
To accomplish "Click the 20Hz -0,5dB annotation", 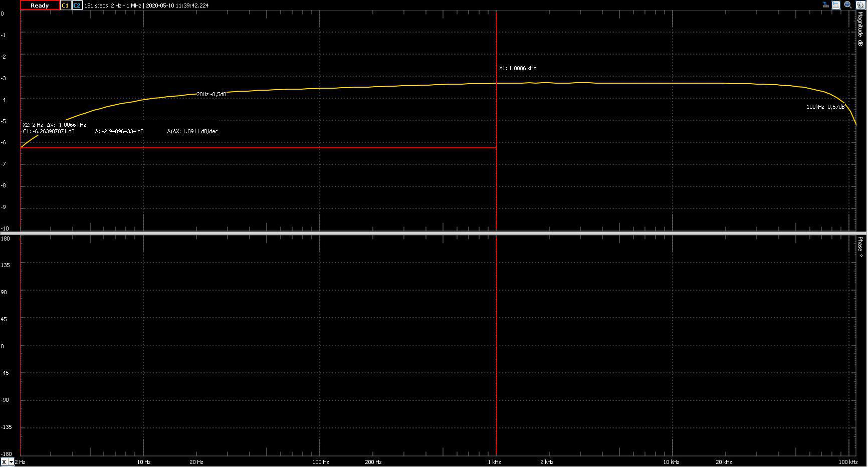I will [x=211, y=94].
